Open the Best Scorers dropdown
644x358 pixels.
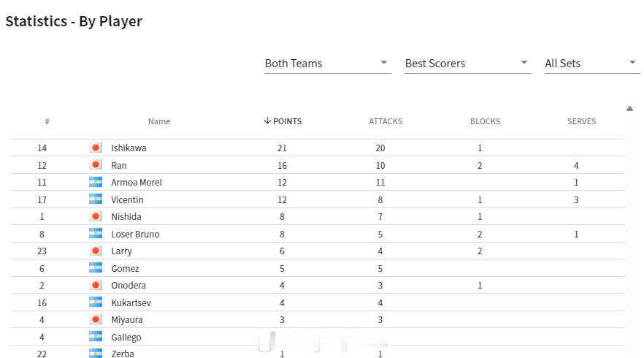coord(467,64)
